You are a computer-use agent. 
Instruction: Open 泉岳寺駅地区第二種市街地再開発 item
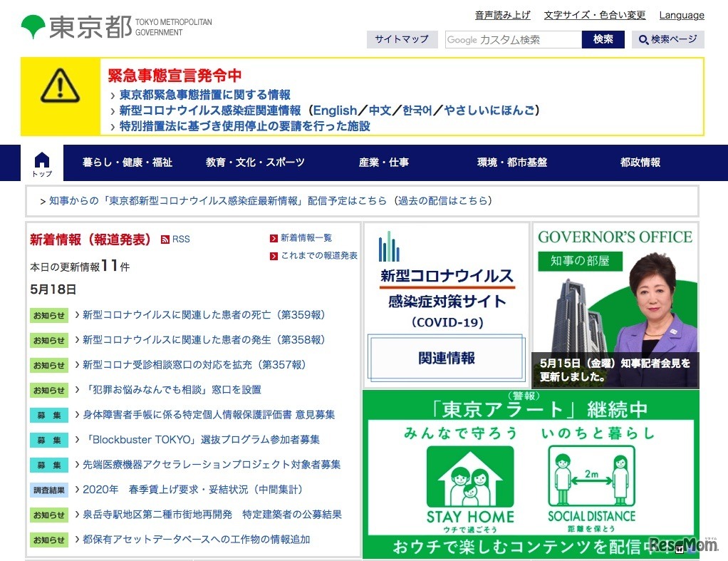pyautogui.click(x=212, y=515)
